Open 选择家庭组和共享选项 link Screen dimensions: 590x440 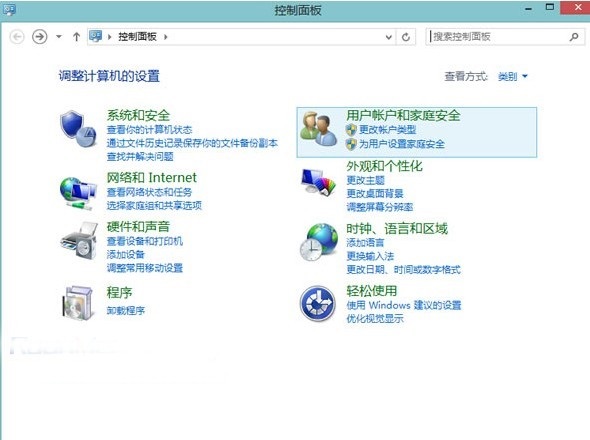tap(154, 206)
